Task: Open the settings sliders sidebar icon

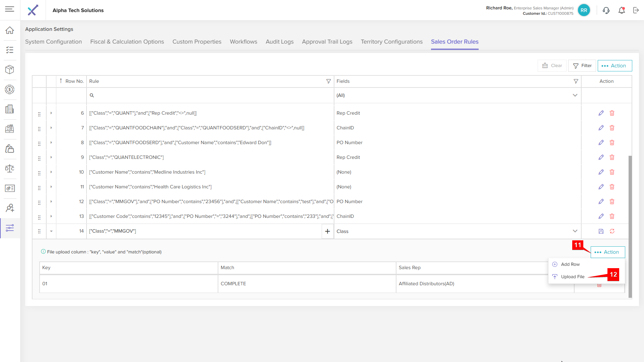Action: pyautogui.click(x=10, y=228)
